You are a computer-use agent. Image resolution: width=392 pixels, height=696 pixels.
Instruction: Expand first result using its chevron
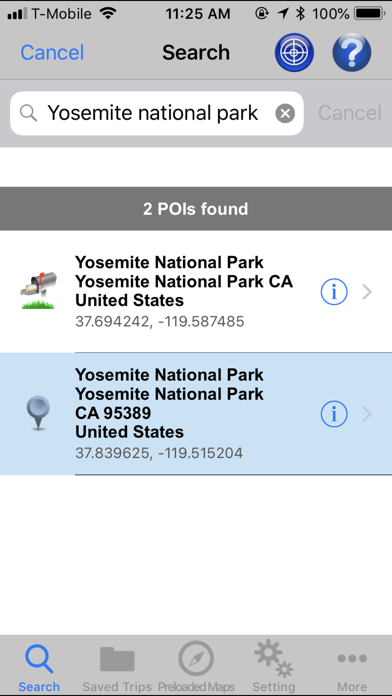pos(367,292)
